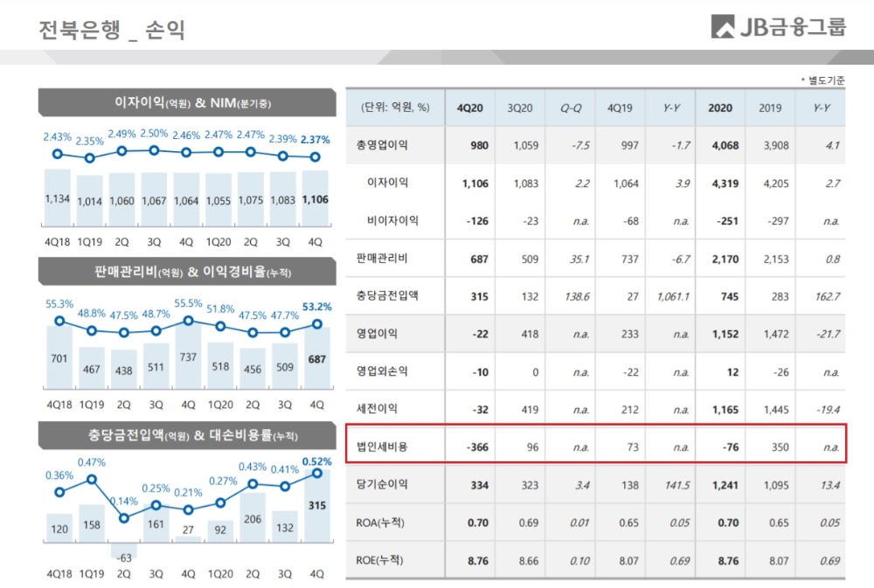Select the 53.2% cost-income ratio marker
This screenshot has width=874, height=588.
(x=316, y=323)
